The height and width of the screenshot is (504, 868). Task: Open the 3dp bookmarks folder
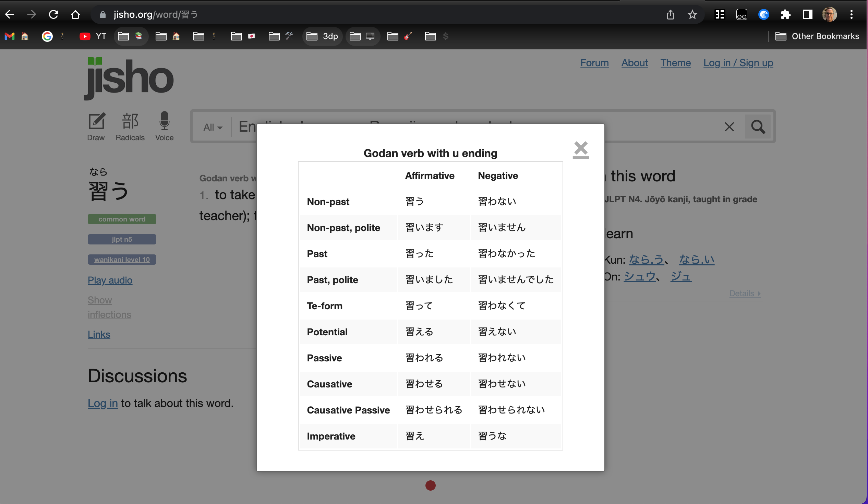[x=322, y=36]
